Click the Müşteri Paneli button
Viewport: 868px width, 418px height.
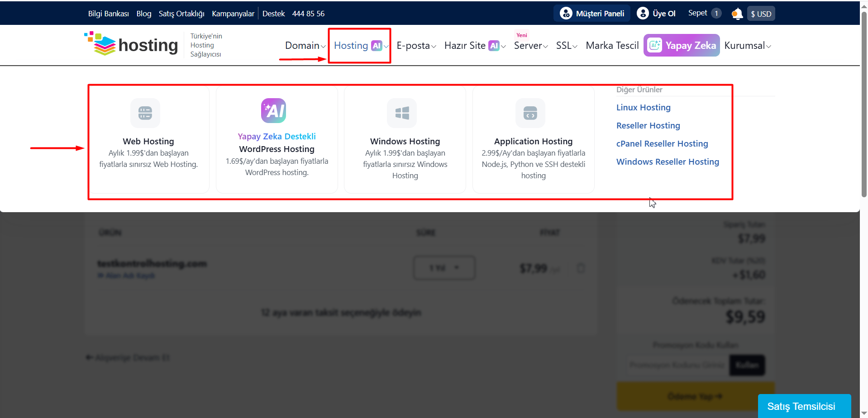[x=592, y=14]
